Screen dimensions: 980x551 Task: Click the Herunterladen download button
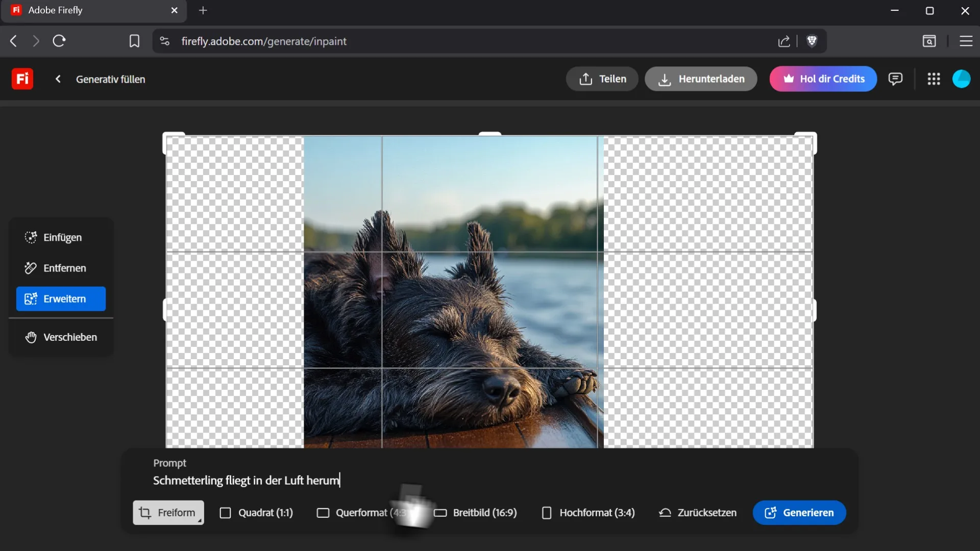click(701, 79)
